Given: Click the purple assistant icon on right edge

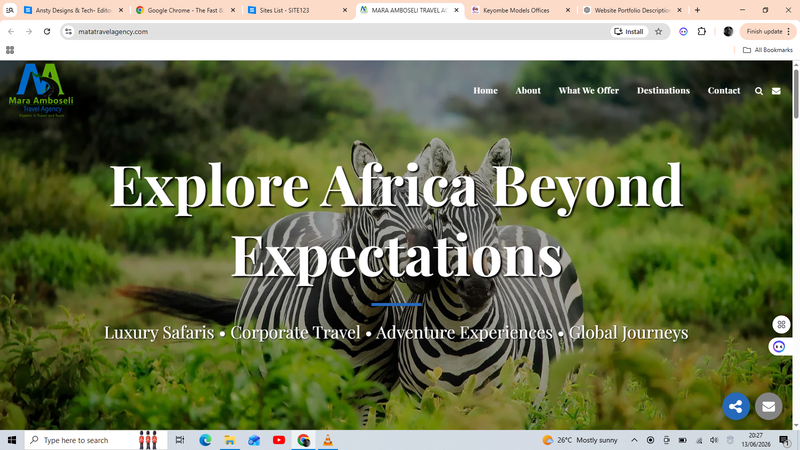Looking at the screenshot, I should 779,347.
